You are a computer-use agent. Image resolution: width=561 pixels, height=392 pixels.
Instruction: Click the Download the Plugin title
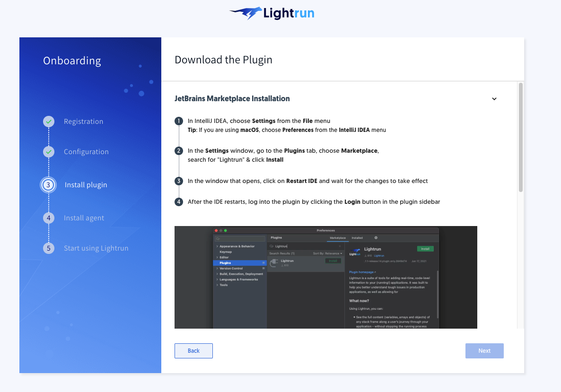(223, 60)
